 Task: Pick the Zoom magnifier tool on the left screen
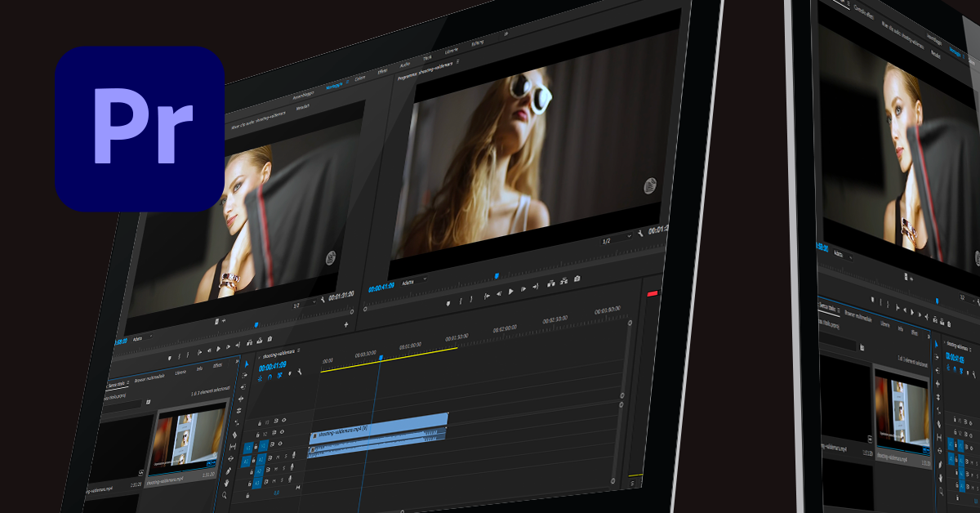(225, 494)
